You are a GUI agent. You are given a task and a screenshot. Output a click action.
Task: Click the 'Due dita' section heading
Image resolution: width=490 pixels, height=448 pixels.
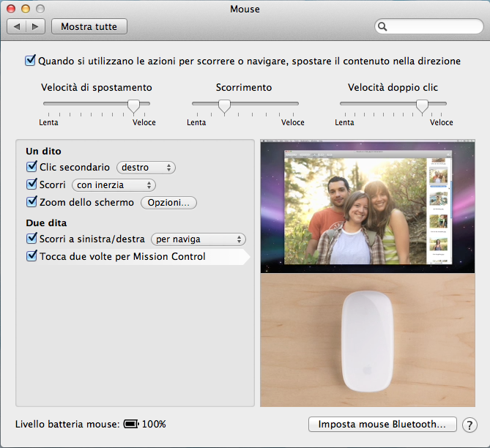tap(46, 223)
